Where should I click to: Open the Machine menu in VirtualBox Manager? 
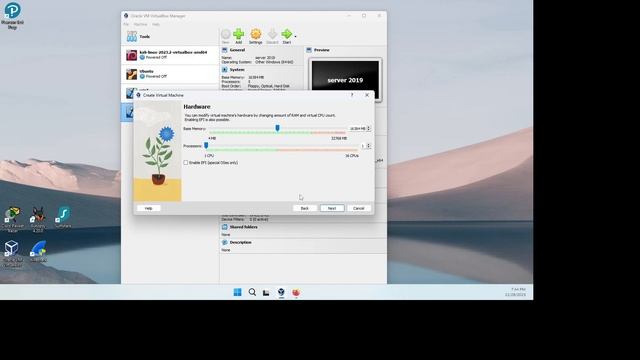(140, 24)
